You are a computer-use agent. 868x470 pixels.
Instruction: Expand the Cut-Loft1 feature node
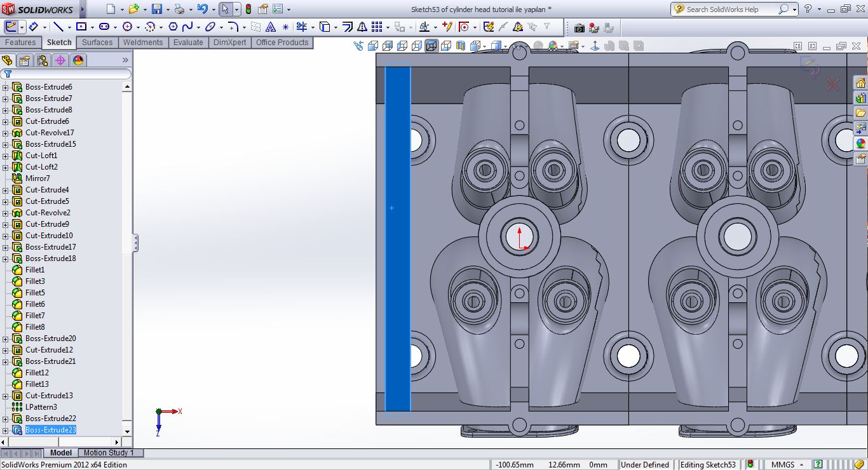click(6, 156)
